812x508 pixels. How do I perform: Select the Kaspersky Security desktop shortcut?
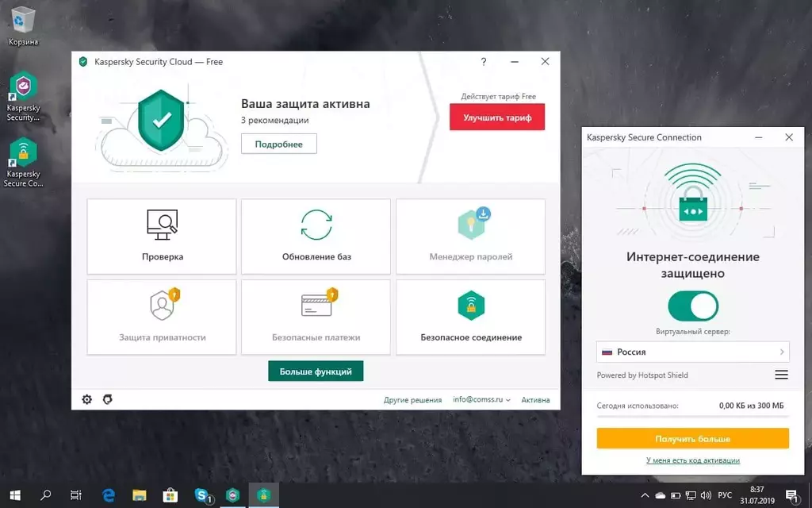tap(23, 97)
